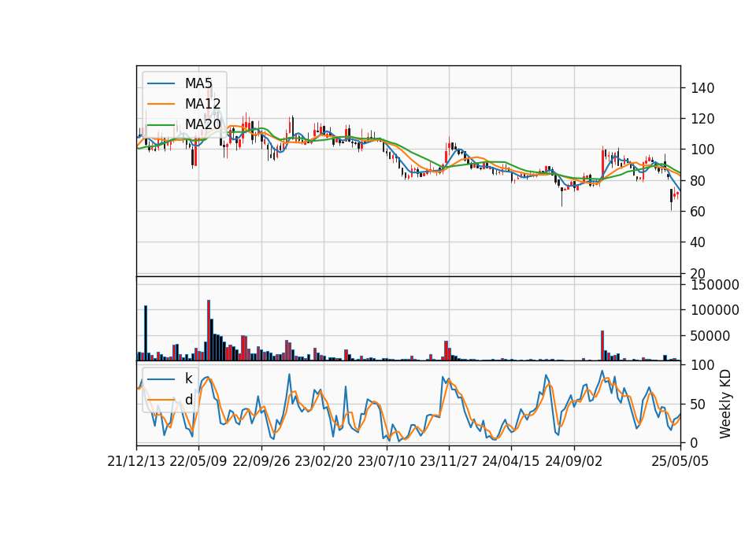756x543 pixels.
Task: Click the 23/02/20 date label
Action: point(324,461)
